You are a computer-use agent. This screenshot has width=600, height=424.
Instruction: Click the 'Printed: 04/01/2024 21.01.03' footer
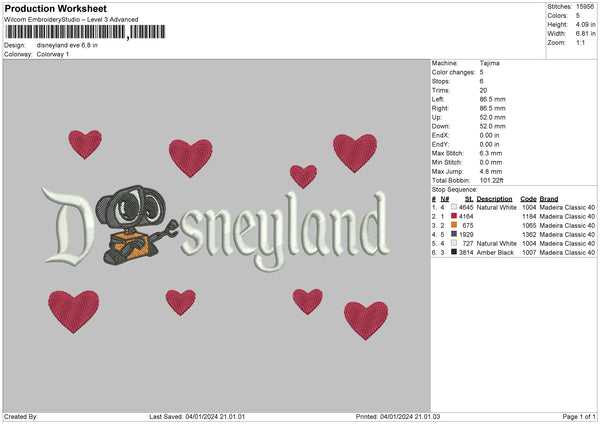(x=398, y=417)
